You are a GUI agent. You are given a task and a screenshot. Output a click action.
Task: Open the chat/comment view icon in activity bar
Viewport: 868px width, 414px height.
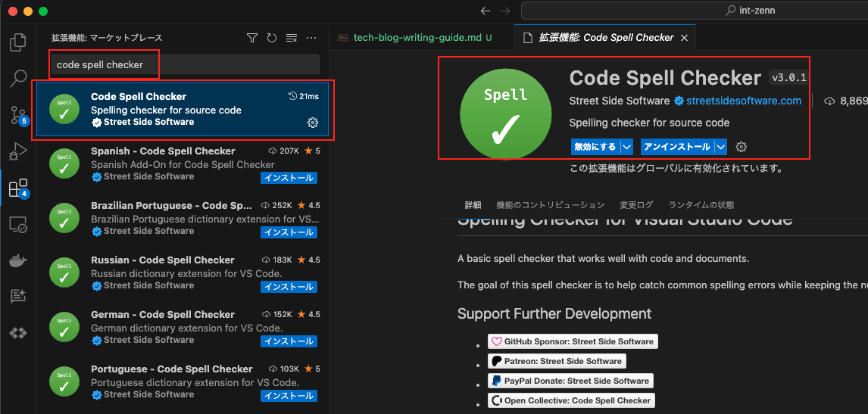pyautogui.click(x=18, y=297)
